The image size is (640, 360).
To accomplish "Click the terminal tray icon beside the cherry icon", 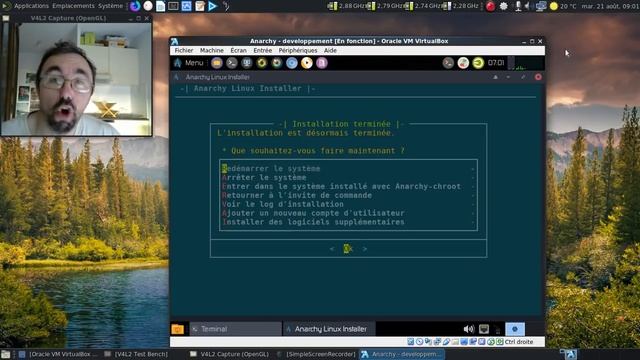I will click(448, 63).
